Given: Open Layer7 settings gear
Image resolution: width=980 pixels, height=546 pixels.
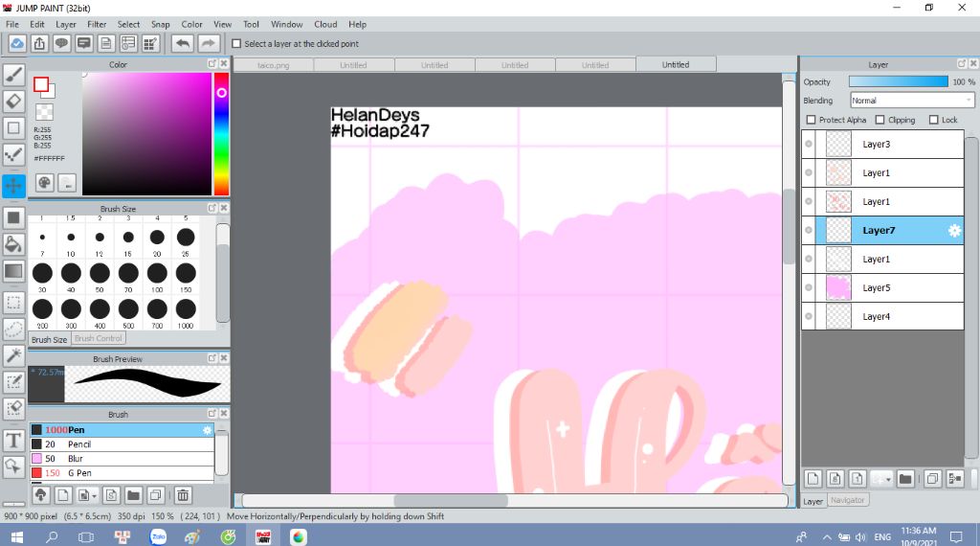Looking at the screenshot, I should coord(954,231).
